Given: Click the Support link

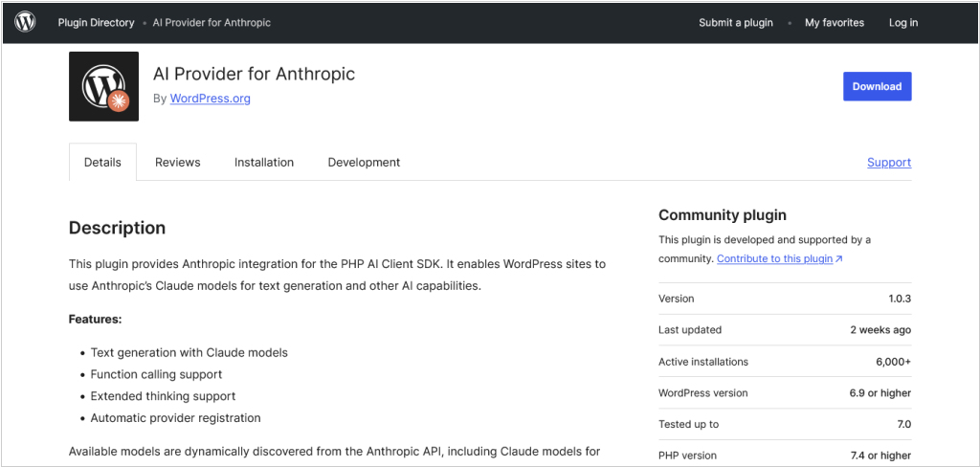Looking at the screenshot, I should point(889,162).
